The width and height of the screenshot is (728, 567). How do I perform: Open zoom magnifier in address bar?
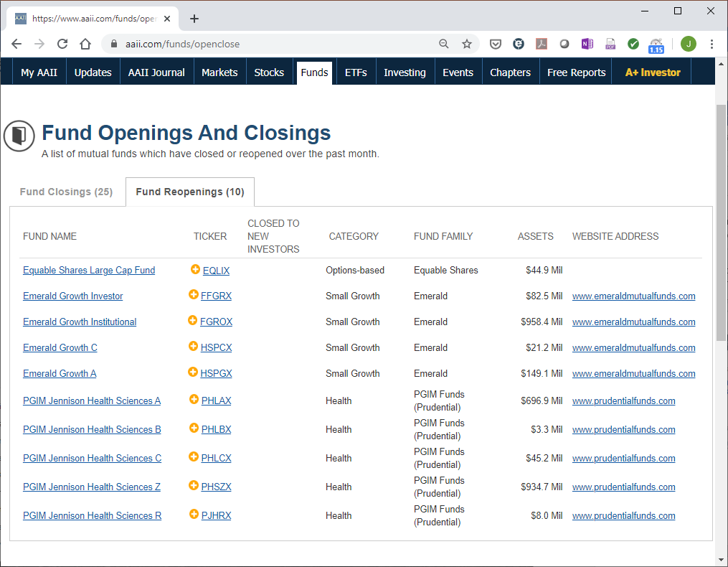444,44
